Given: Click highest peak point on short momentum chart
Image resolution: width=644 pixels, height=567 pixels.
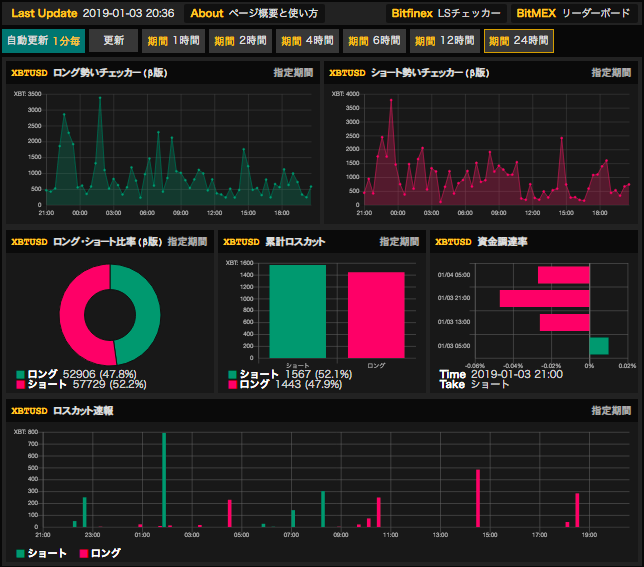Looking at the screenshot, I should [x=391, y=100].
